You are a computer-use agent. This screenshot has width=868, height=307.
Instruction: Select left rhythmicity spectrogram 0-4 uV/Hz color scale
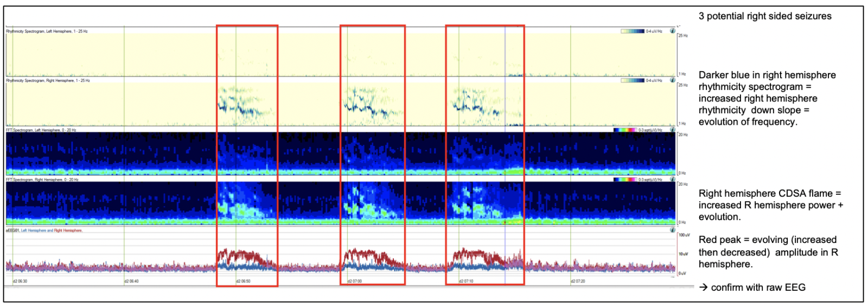pyautogui.click(x=633, y=31)
